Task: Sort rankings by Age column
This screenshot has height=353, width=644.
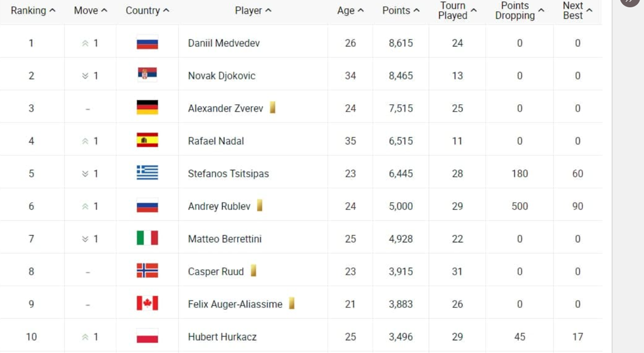Action: coord(350,11)
